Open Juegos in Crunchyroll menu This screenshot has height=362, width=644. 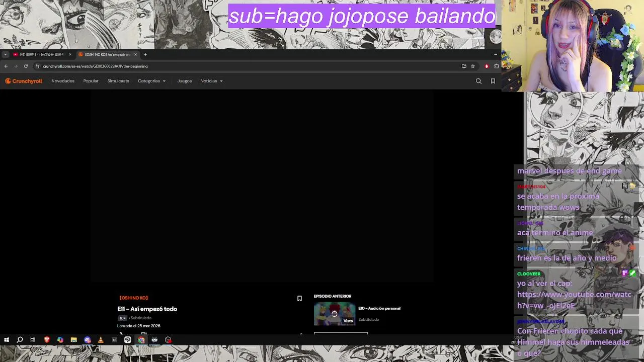(x=184, y=81)
